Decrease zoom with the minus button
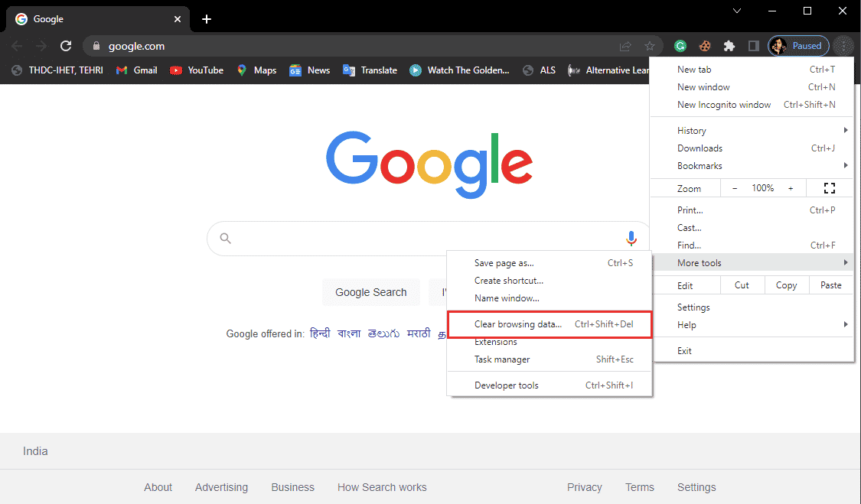This screenshot has height=504, width=861. pos(735,188)
